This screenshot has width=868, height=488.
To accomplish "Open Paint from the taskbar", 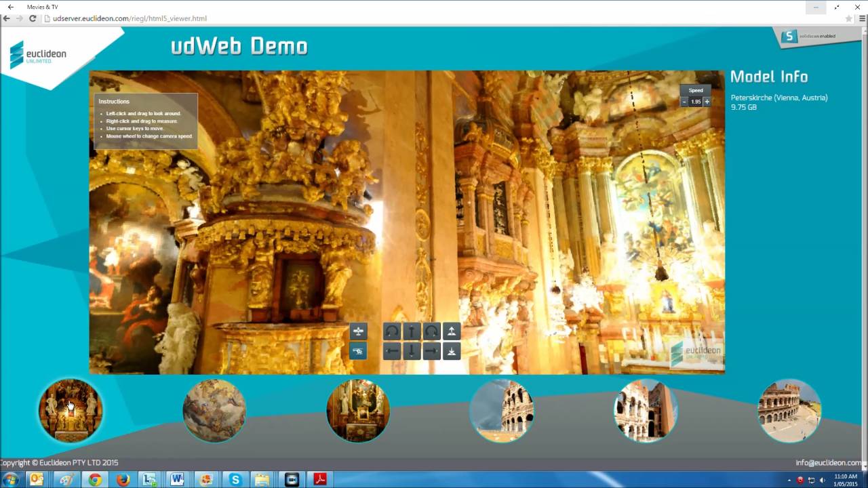I will point(66,480).
